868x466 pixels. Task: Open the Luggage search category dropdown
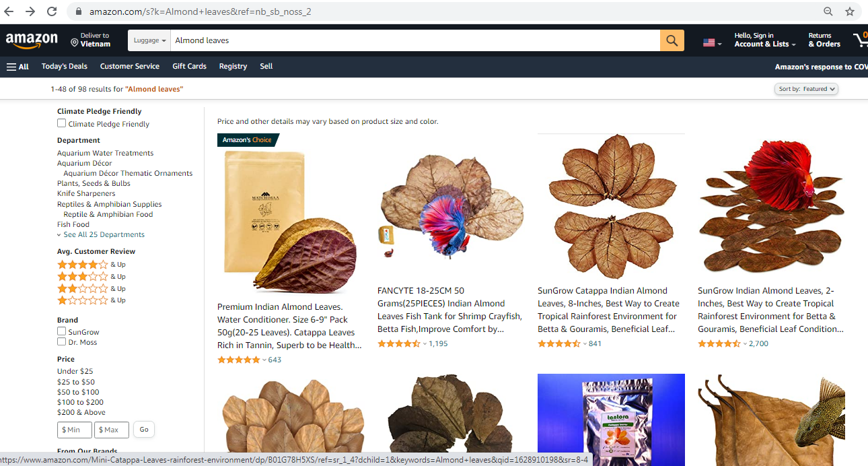tap(149, 40)
